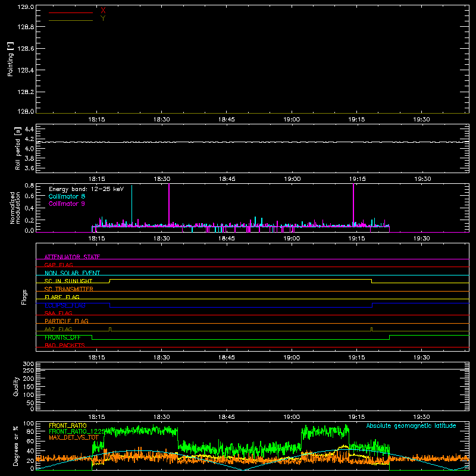
Task: Click the ATTENUATOR_STATE flag label
Action: [x=72, y=257]
